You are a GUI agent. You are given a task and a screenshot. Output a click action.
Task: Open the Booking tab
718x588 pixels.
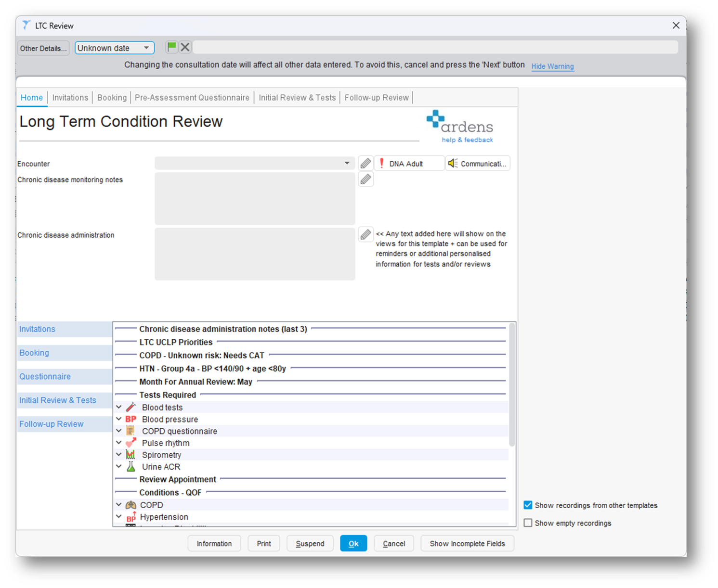[x=112, y=98]
